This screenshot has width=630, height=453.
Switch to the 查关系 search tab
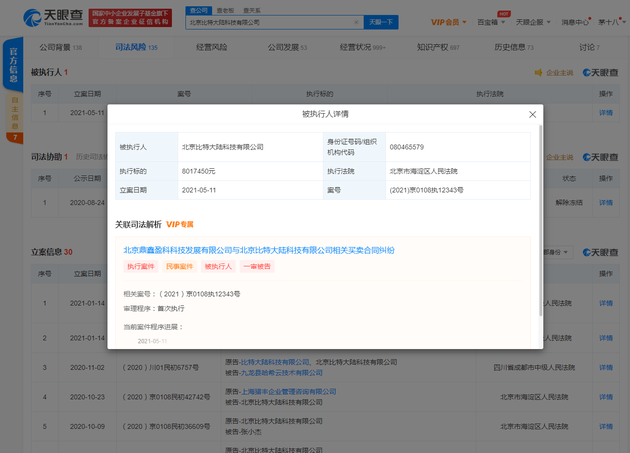point(252,10)
